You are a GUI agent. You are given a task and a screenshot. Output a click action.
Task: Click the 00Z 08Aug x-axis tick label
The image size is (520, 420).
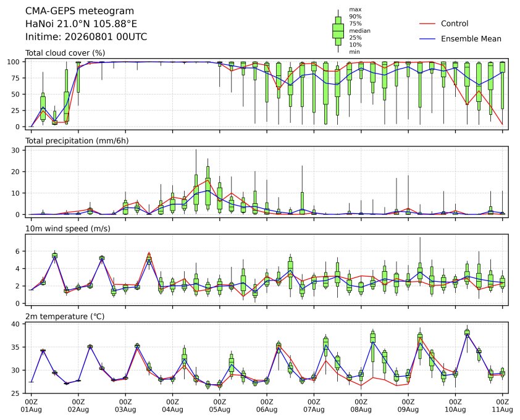361,406
